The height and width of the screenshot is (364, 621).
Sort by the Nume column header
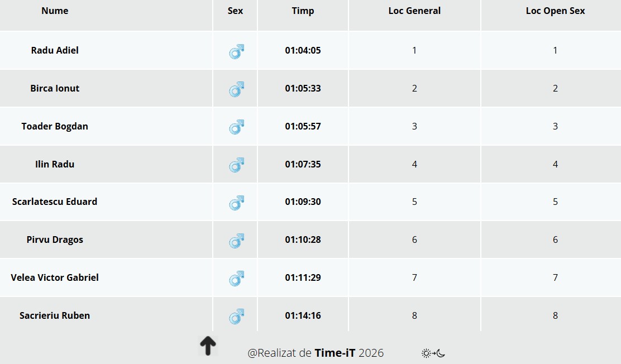coord(55,11)
